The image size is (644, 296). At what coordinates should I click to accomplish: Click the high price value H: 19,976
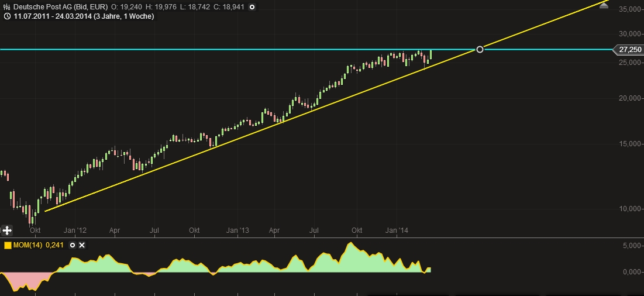(x=161, y=7)
